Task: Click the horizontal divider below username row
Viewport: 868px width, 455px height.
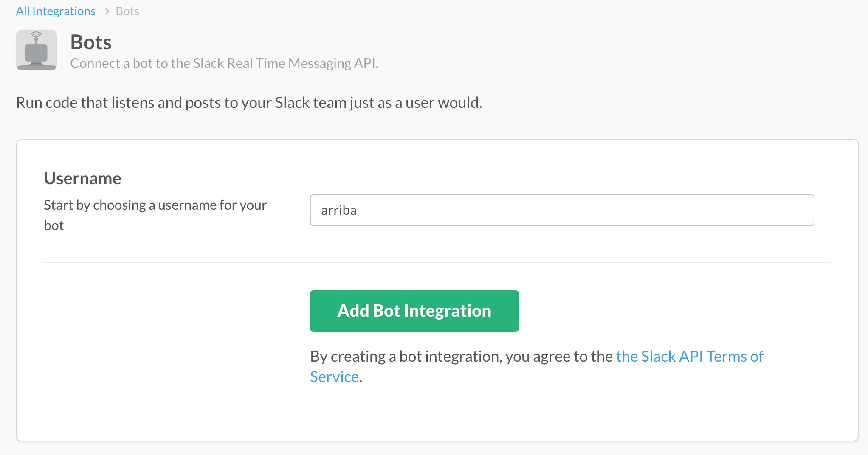Action: (437, 263)
